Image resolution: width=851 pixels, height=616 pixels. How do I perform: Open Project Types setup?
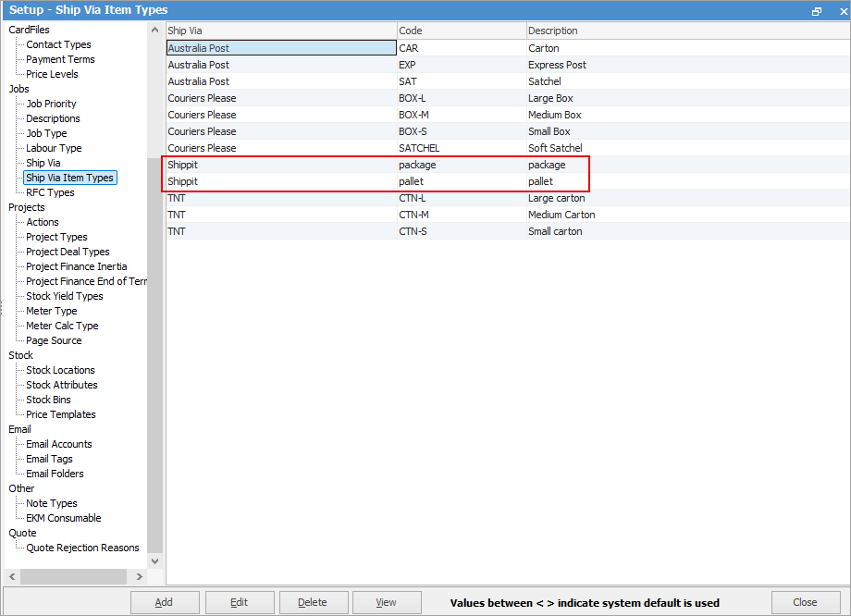(x=57, y=237)
